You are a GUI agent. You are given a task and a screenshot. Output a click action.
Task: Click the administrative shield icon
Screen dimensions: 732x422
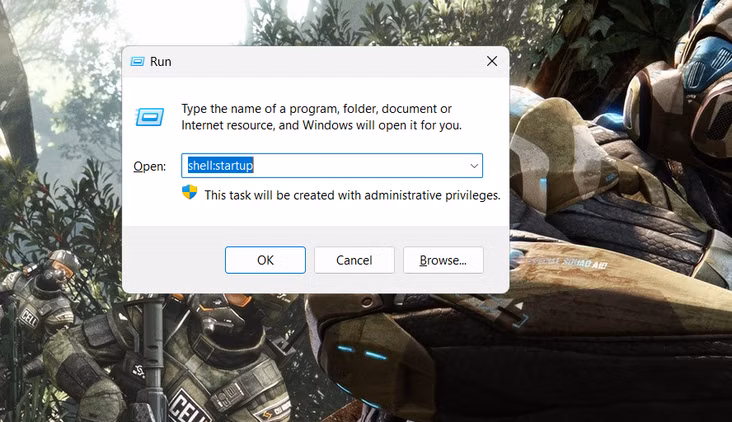tap(190, 192)
